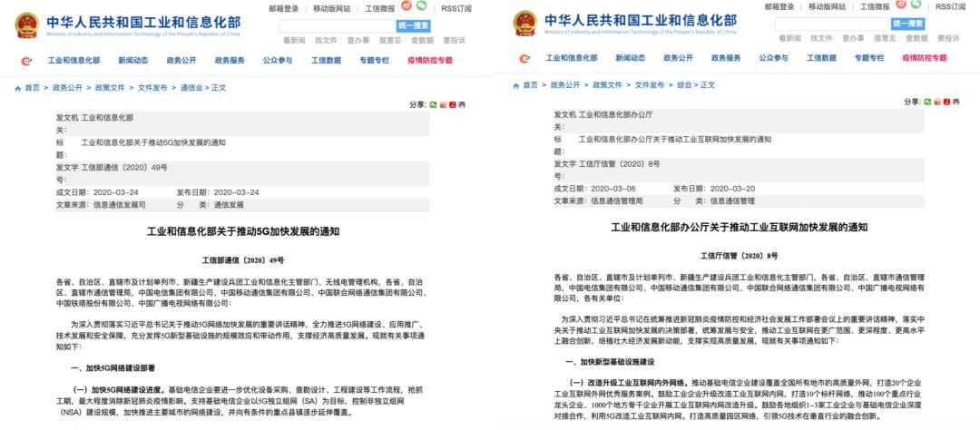Go to 政策文件 breadcrumb on 5G notice page
Image resolution: width=980 pixels, height=430 pixels.
click(x=110, y=88)
